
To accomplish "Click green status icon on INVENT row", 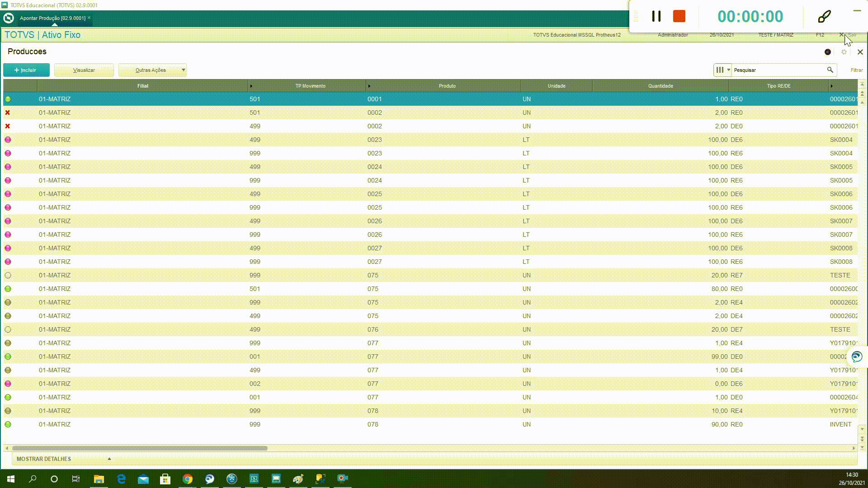I will [8, 424].
